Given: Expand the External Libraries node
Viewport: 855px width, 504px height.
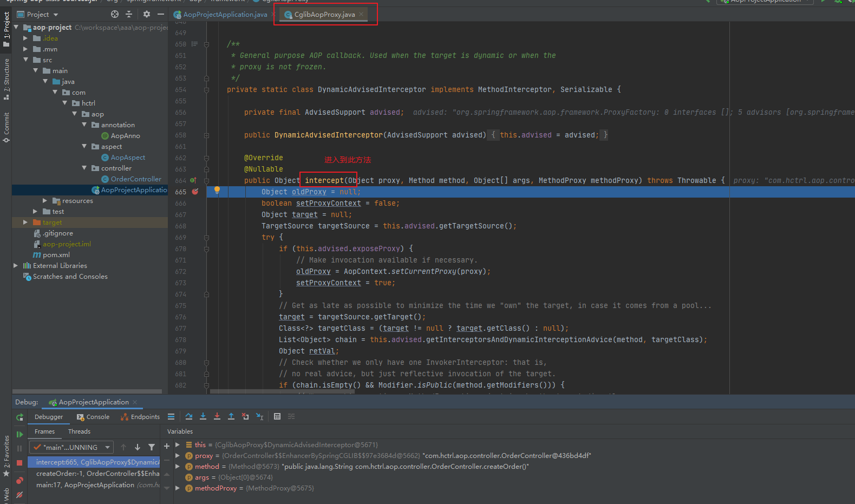Looking at the screenshot, I should point(16,266).
